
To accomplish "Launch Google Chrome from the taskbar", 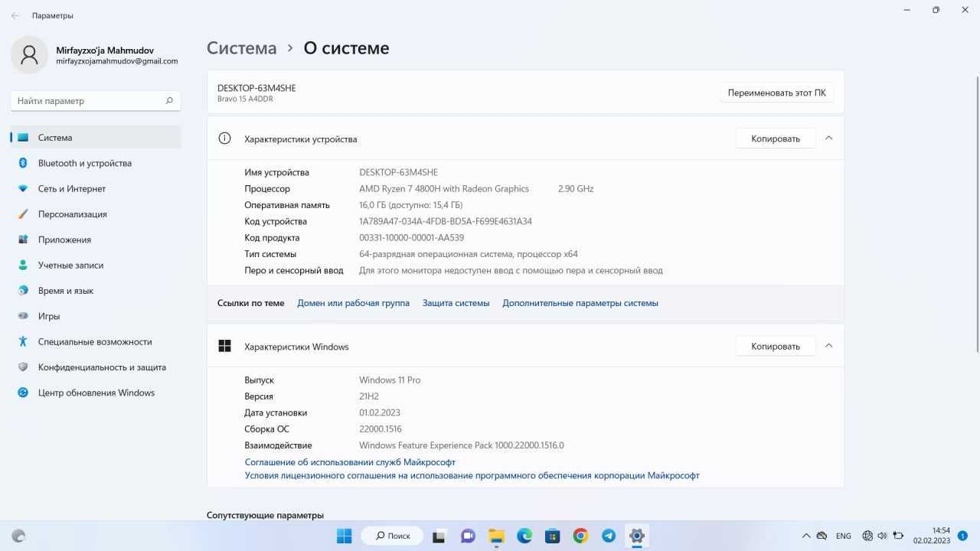I will click(580, 536).
